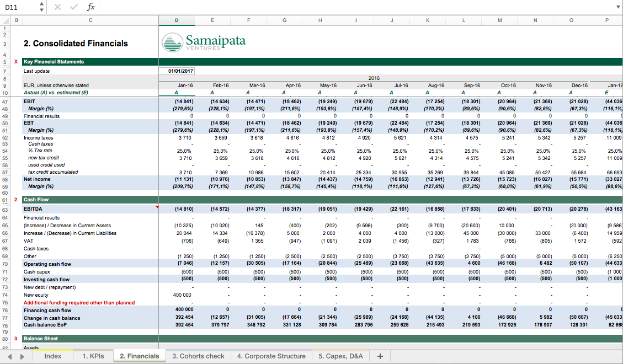
Task: Click the '% Tax rate' row label
Action: coord(40,151)
